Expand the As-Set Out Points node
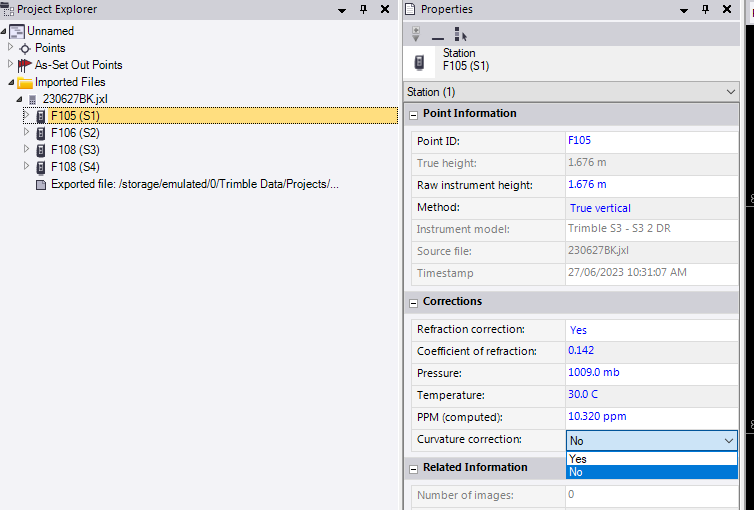 coord(11,65)
